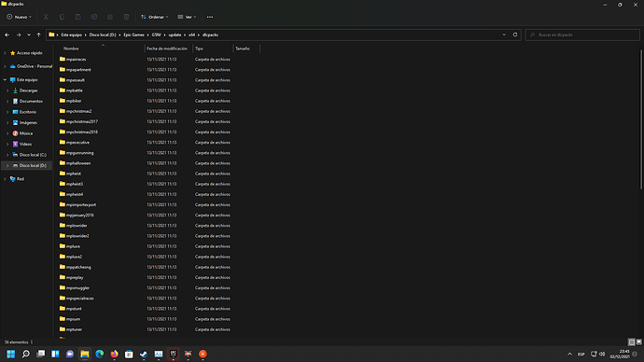644x362 pixels.
Task: Open the three-dots more options menu
Action: point(210,17)
